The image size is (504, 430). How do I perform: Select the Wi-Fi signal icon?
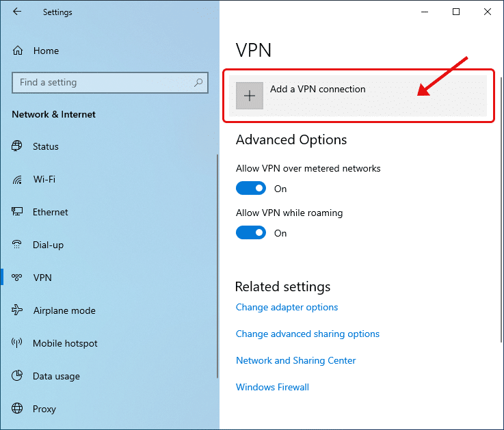click(18, 179)
